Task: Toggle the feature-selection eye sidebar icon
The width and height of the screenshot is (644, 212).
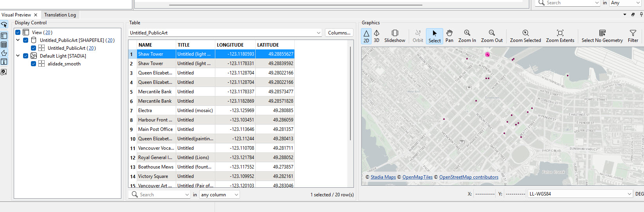Action: (x=4, y=25)
